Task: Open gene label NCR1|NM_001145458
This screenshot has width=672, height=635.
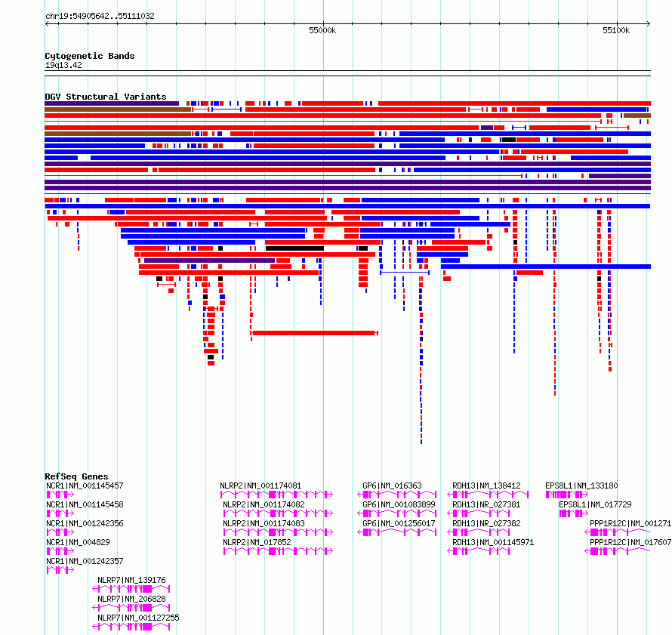Action: pos(85,504)
